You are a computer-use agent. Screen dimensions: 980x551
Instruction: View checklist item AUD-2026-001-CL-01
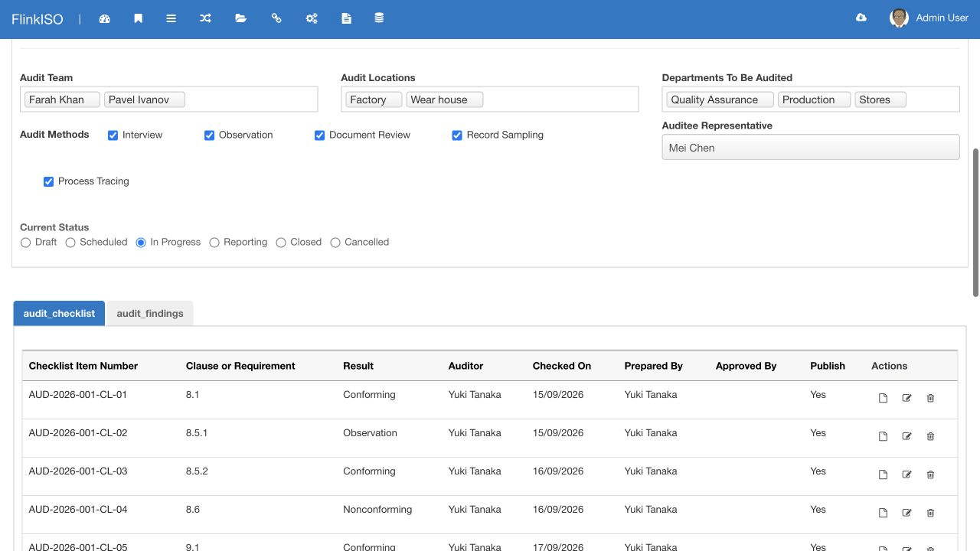click(883, 398)
